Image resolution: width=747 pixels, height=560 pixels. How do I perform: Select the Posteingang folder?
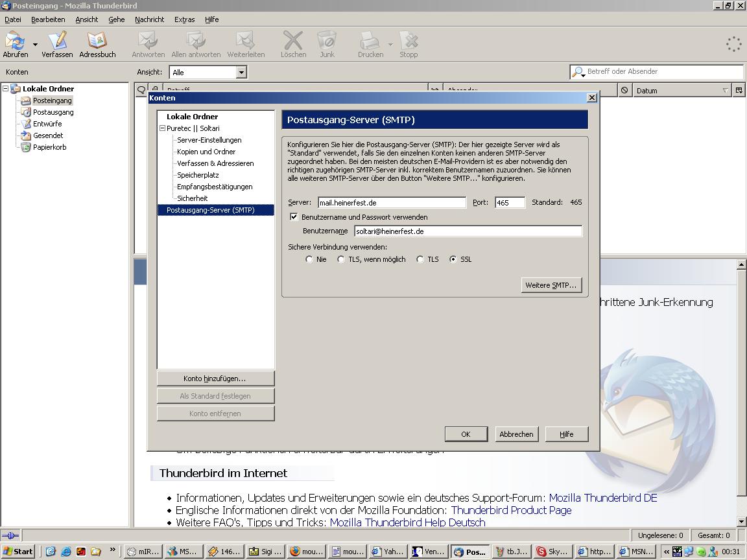click(x=52, y=100)
